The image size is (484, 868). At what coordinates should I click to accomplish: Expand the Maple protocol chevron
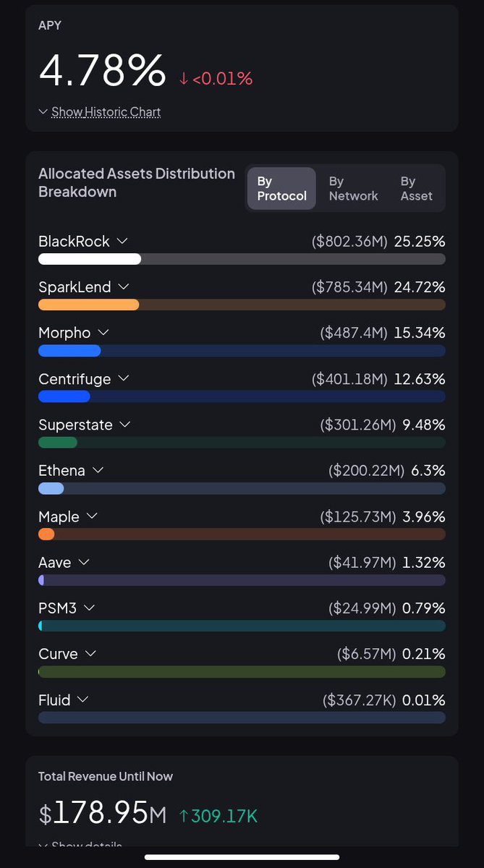[x=92, y=516]
